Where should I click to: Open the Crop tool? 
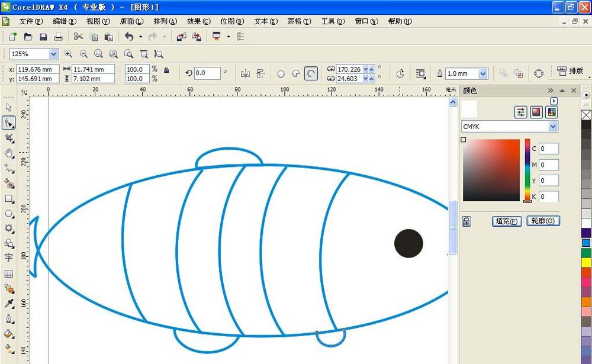pyautogui.click(x=8, y=138)
